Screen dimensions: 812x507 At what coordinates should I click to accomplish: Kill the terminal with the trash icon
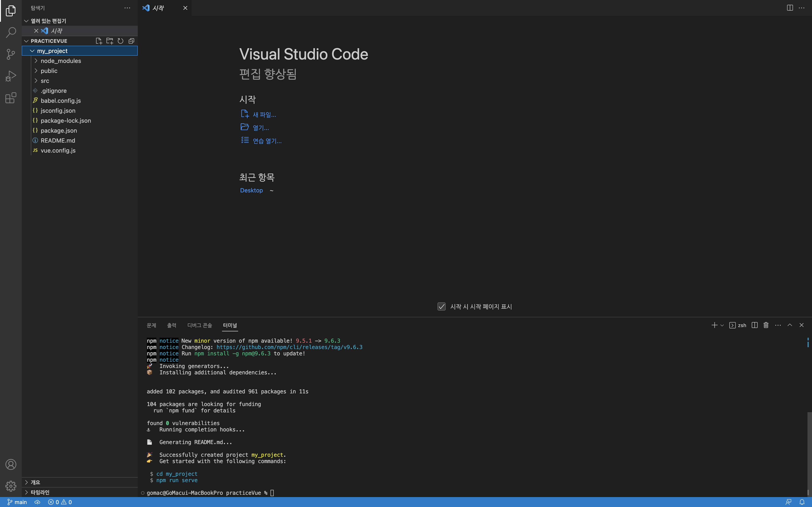coord(766,325)
